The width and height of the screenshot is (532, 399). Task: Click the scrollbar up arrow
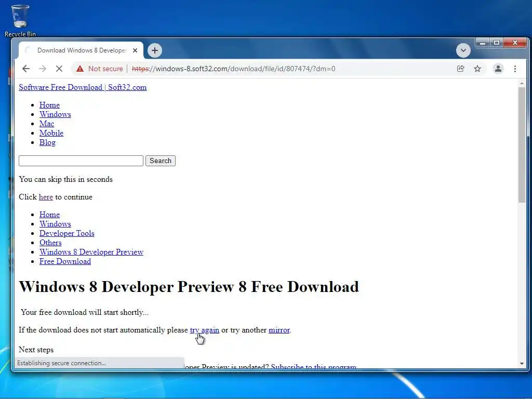pyautogui.click(x=522, y=83)
